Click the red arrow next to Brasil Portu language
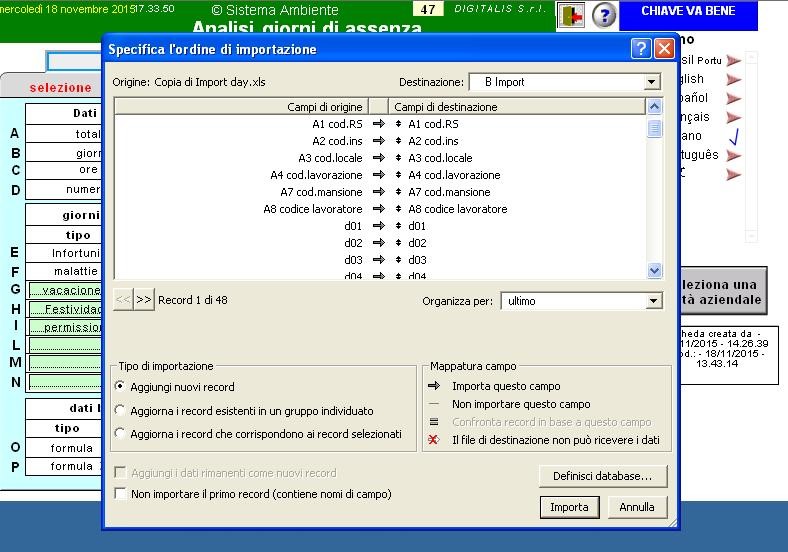Image resolution: width=788 pixels, height=552 pixels. (734, 61)
